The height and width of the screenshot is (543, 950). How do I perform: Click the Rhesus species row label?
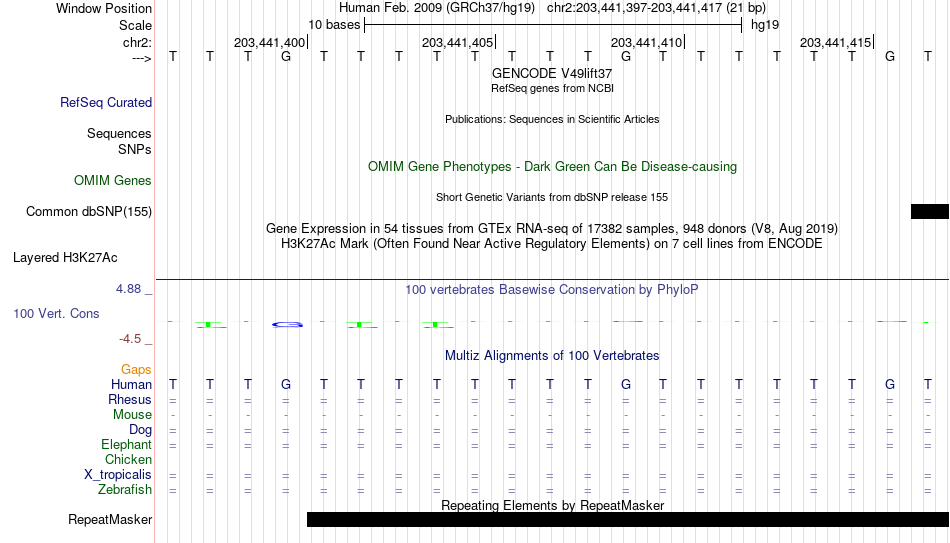click(x=130, y=400)
